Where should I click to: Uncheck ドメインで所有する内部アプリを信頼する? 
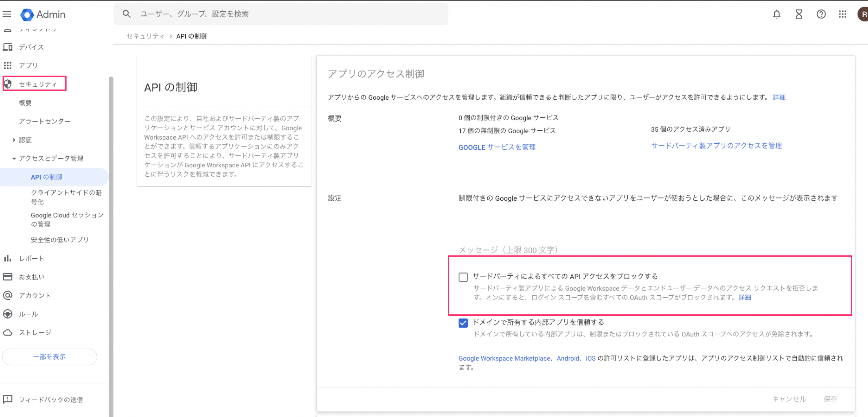click(x=463, y=323)
